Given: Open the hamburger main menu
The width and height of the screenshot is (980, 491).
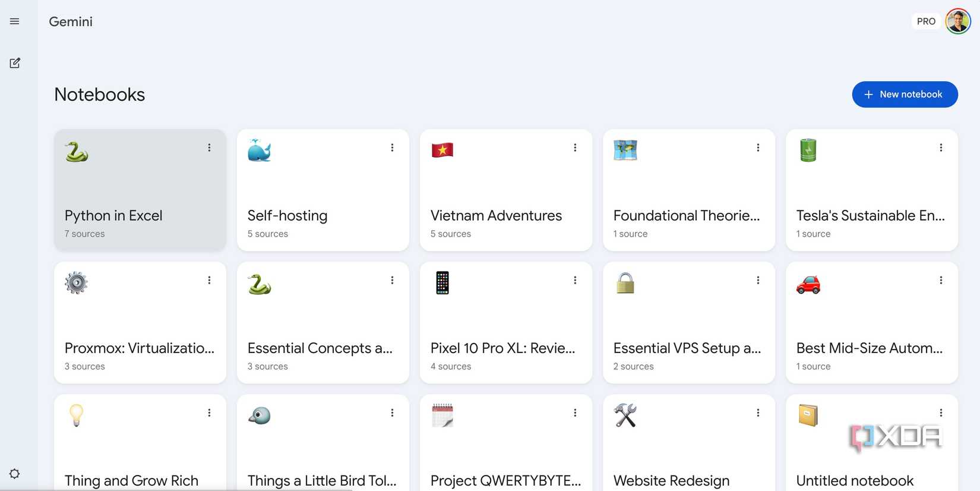Looking at the screenshot, I should click(15, 21).
